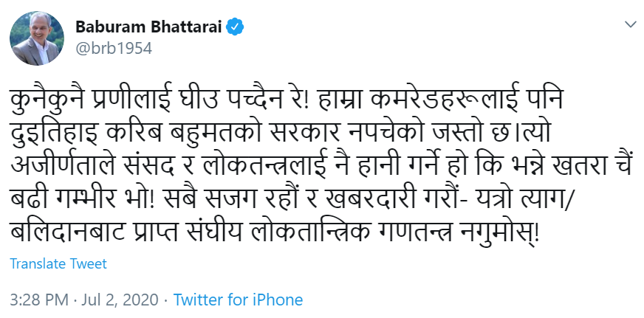This screenshot has width=644, height=318.
Task: Open the 3:28 PM timestamp
Action: point(38,300)
